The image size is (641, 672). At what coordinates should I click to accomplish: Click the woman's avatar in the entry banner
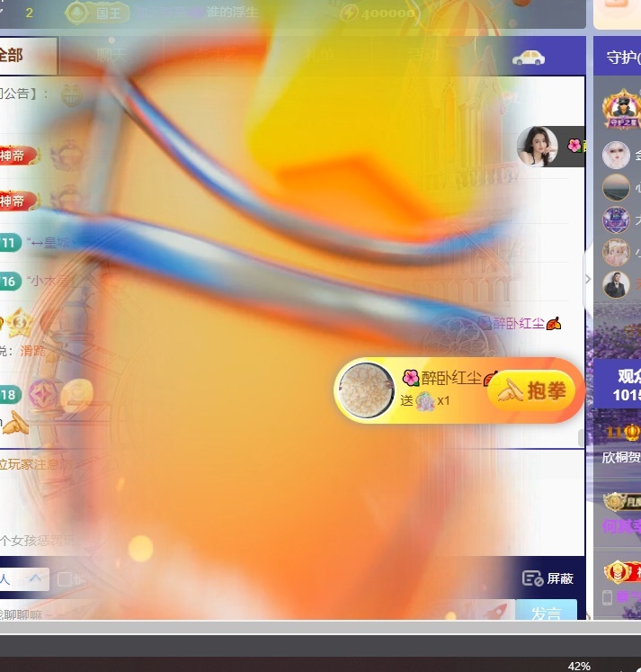tap(537, 146)
